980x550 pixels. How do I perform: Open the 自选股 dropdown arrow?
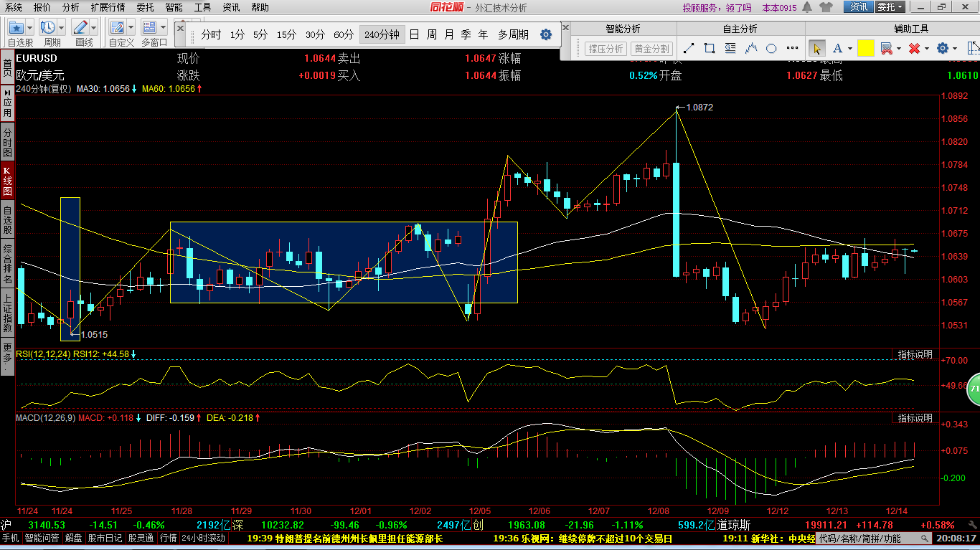point(30,28)
